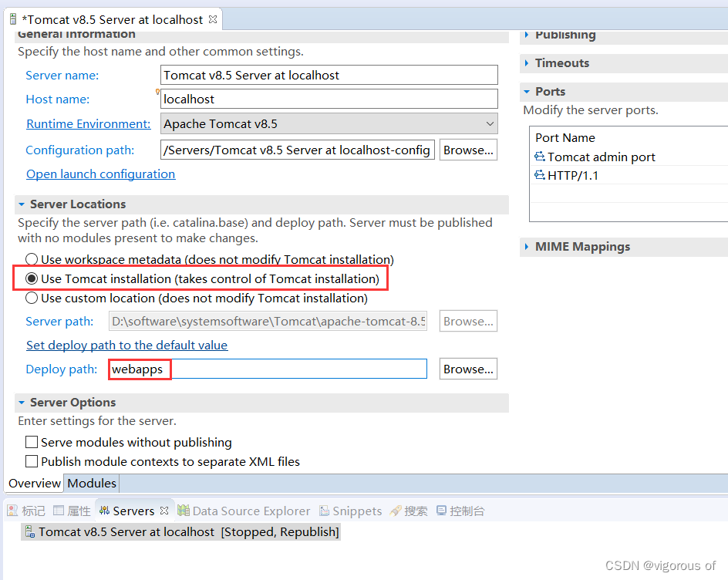The image size is (728, 580).
Task: Click the 标记 markers view icon
Action: 12,511
